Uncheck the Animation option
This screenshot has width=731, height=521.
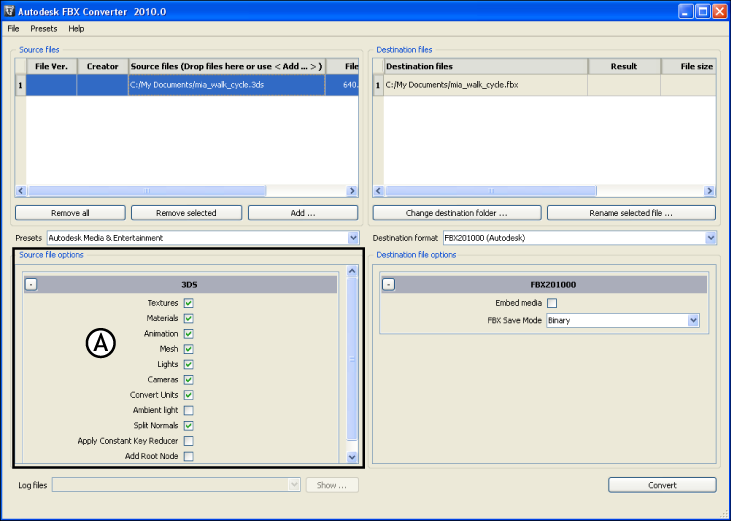[188, 334]
